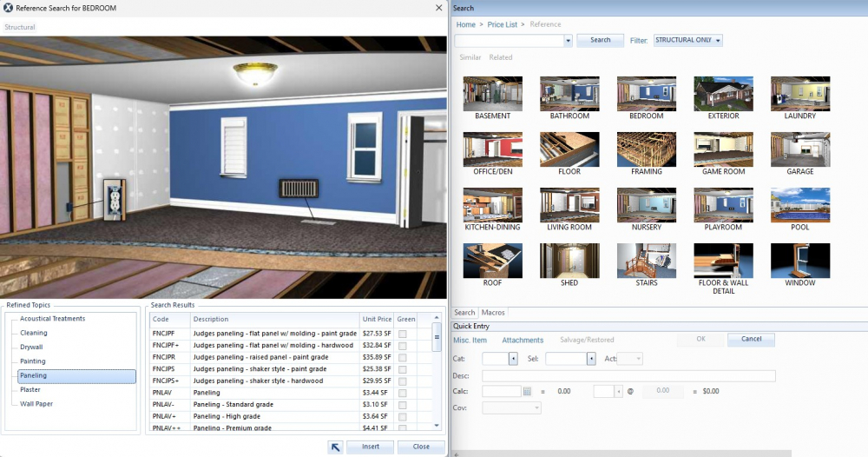Toggle Green checkbox for FNCJPR paneling

(403, 357)
